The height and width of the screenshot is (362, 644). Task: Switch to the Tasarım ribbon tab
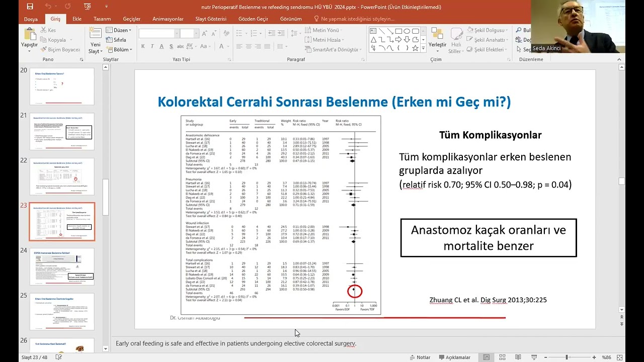point(102,19)
